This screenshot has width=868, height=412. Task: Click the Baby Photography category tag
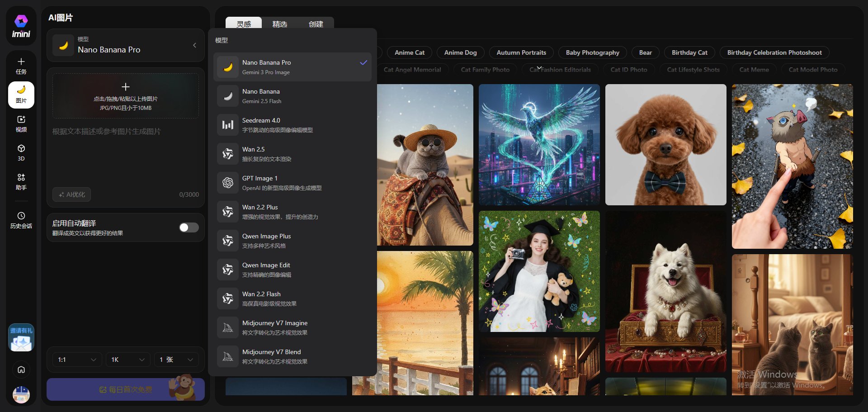[x=592, y=52]
